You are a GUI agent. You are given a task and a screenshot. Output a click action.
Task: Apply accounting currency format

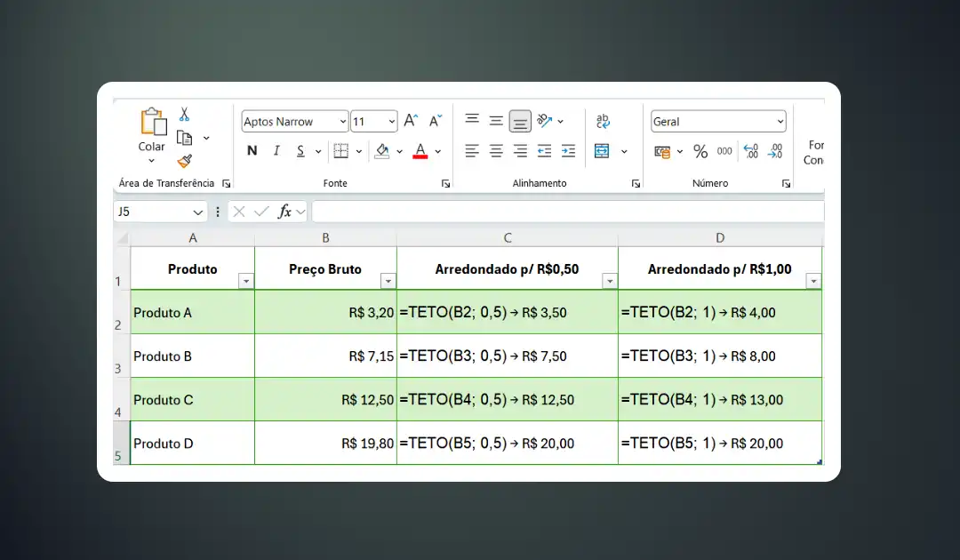pyautogui.click(x=662, y=151)
